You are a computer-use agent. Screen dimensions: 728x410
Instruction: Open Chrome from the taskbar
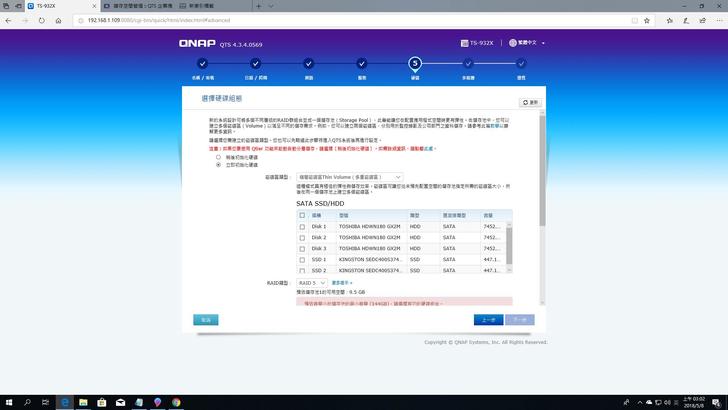tap(176, 402)
